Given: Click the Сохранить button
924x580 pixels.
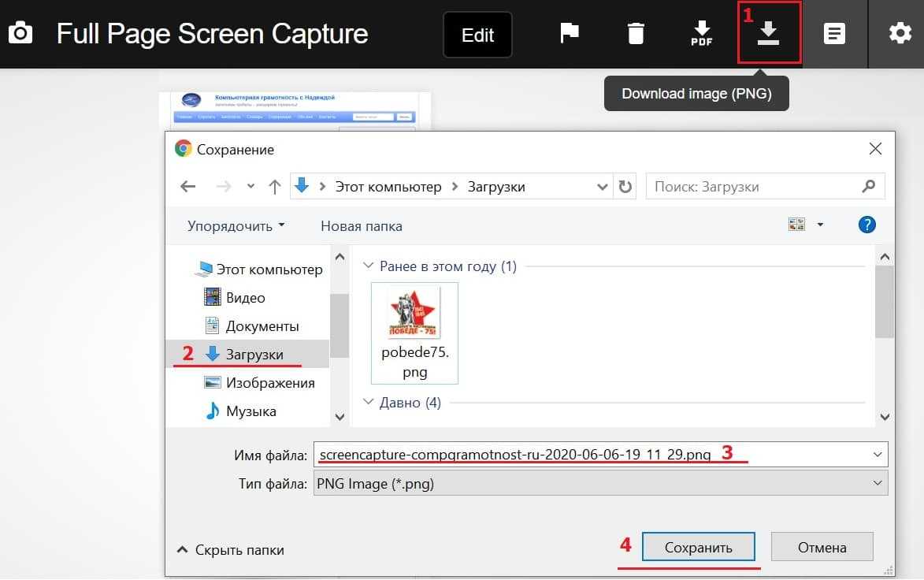Looking at the screenshot, I should pyautogui.click(x=698, y=547).
